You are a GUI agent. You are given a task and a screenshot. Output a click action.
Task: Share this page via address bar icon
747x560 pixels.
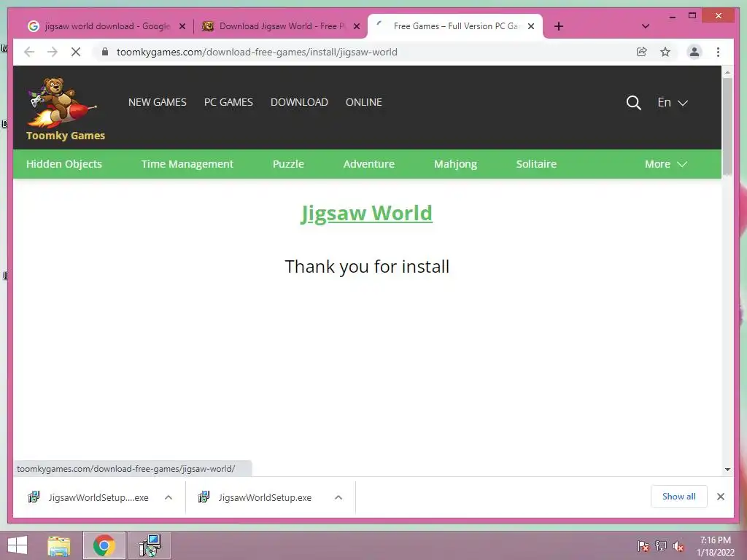pyautogui.click(x=642, y=52)
